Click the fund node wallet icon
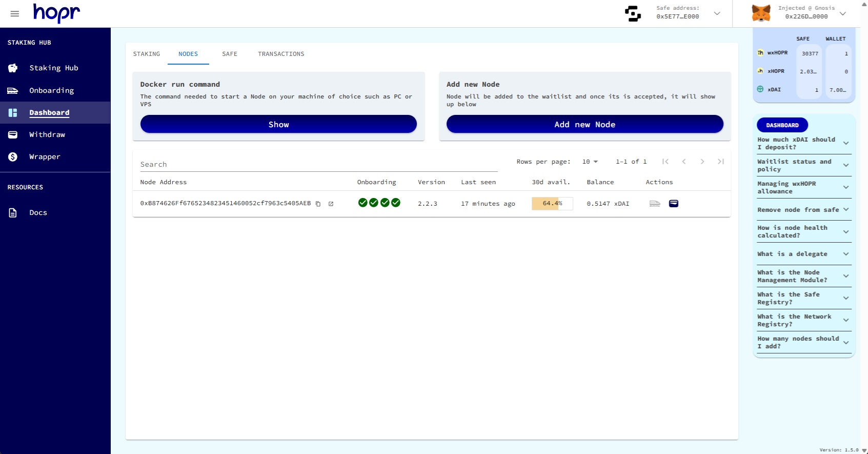Screen dimensions: 868x454 [x=674, y=204]
